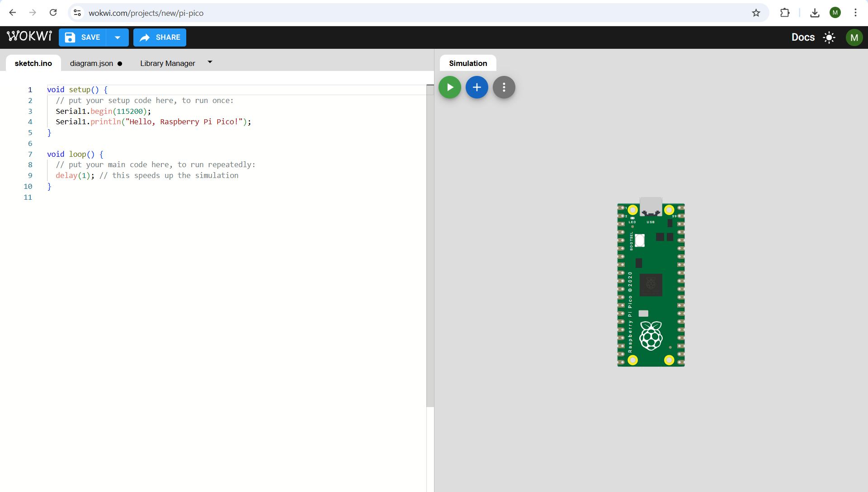868x492 pixels.
Task: Add a new part with blue plus button
Action: pos(476,87)
